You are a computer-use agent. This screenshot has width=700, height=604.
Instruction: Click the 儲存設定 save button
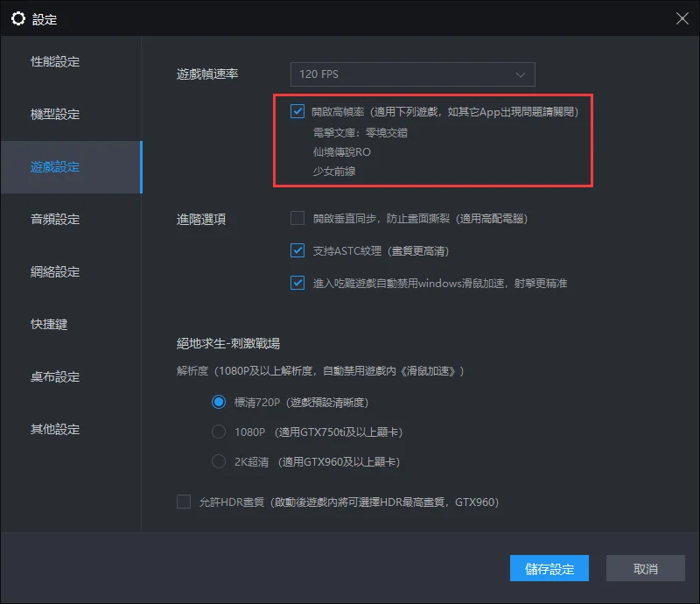click(549, 568)
